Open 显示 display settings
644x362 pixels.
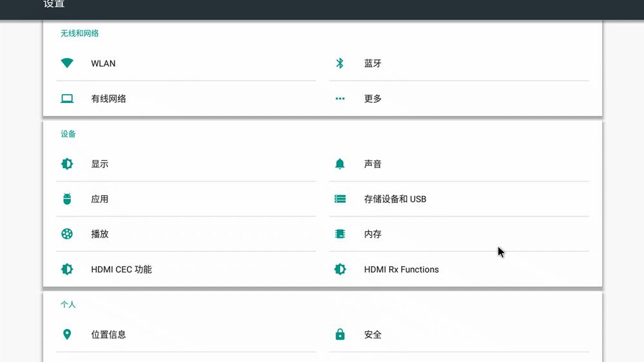pos(186,164)
